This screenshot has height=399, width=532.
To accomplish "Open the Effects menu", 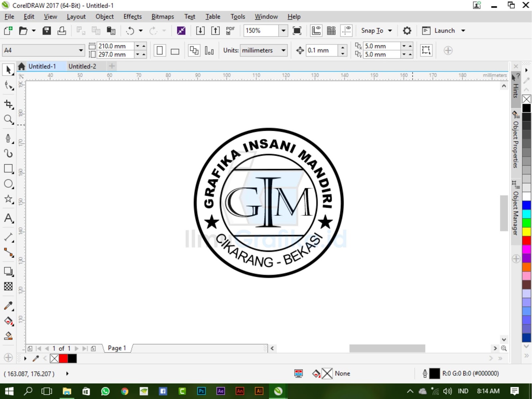I will (x=132, y=16).
